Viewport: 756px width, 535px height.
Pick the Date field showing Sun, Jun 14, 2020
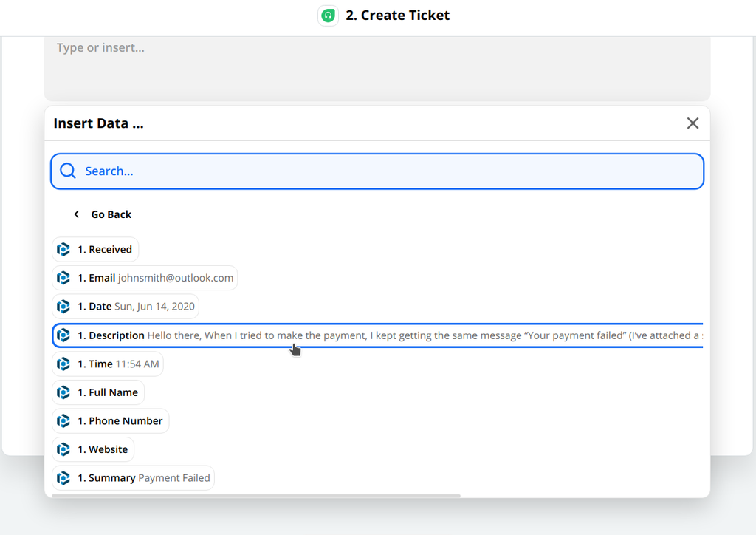(126, 306)
